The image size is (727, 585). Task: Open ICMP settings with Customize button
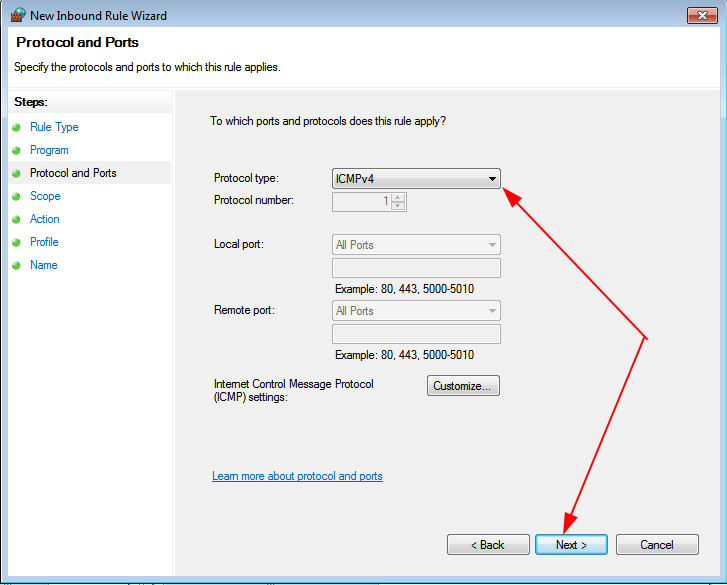[463, 386]
